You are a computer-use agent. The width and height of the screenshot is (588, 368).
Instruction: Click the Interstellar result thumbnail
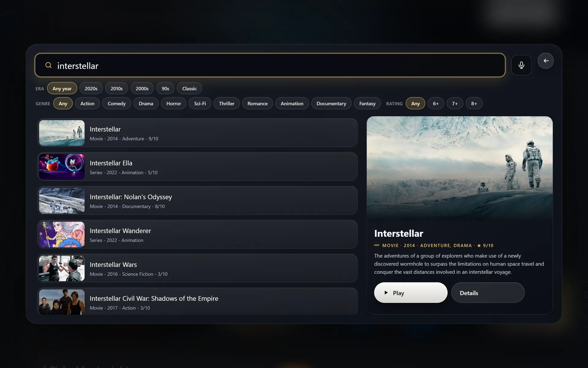(62, 133)
